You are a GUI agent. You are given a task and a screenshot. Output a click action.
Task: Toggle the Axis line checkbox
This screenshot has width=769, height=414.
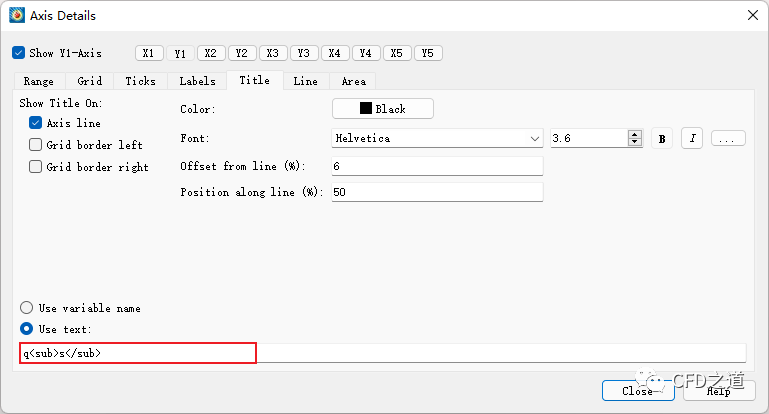click(36, 123)
